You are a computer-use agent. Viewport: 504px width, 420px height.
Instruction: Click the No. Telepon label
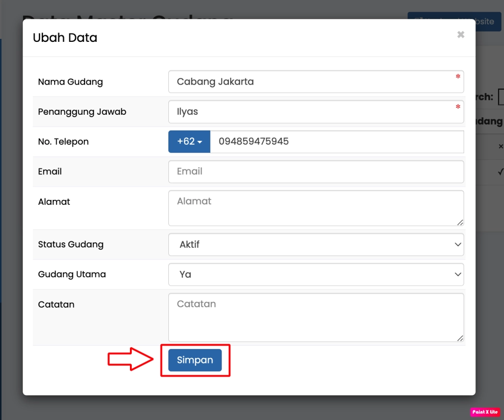pos(63,142)
